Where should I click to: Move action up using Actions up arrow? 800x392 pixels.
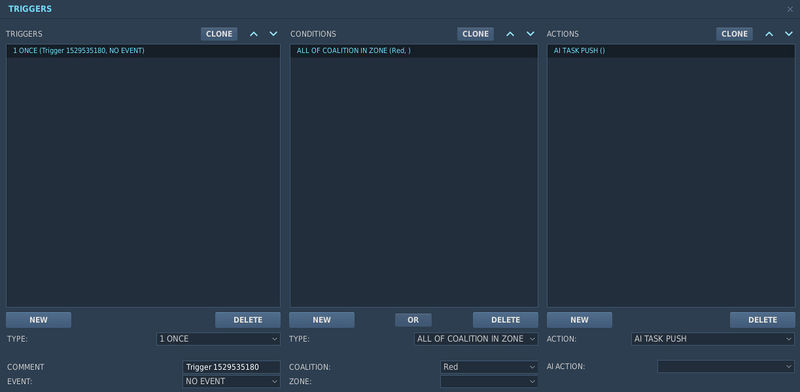pos(769,34)
